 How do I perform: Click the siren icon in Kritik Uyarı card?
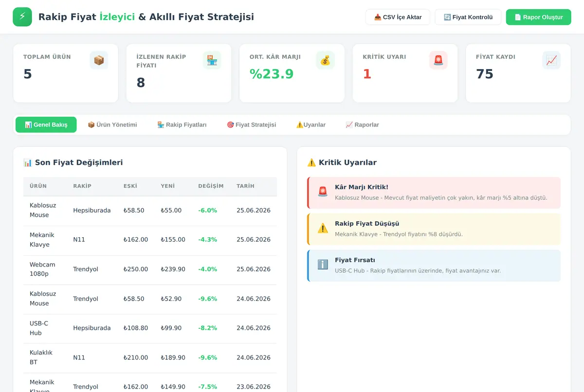coord(438,60)
